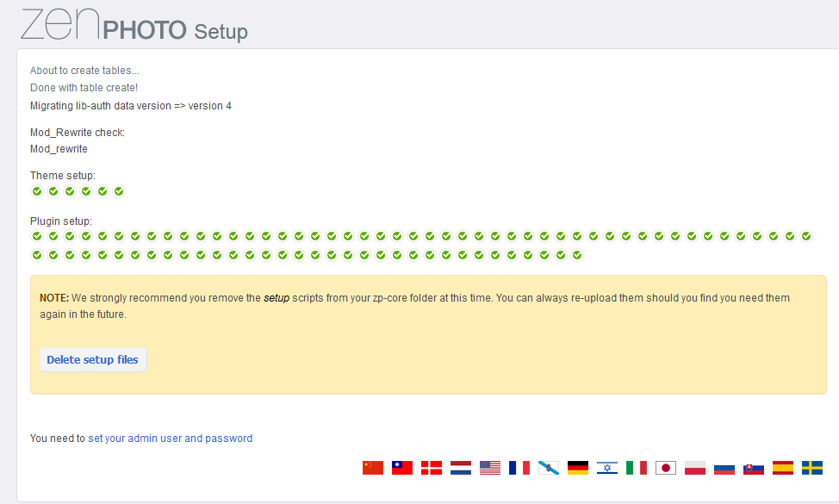
Task: Pick the Japanese flag language icon
Action: point(666,468)
